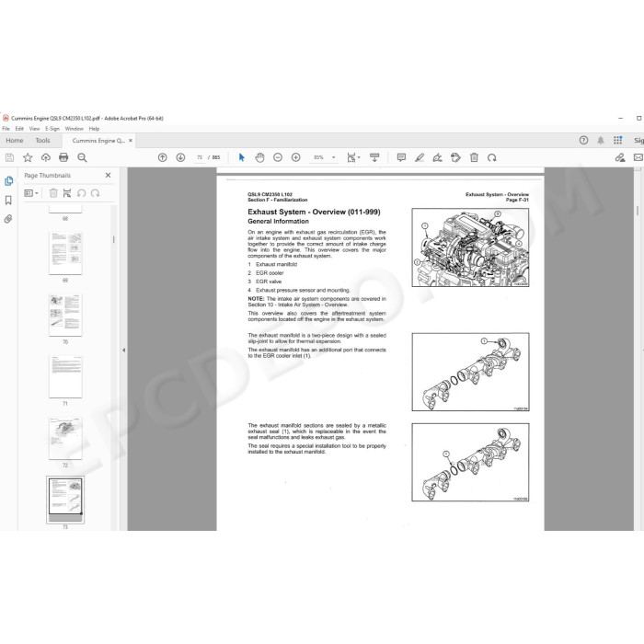This screenshot has width=644, height=644.
Task: Select page 72 thumbnail
Action: click(x=65, y=438)
